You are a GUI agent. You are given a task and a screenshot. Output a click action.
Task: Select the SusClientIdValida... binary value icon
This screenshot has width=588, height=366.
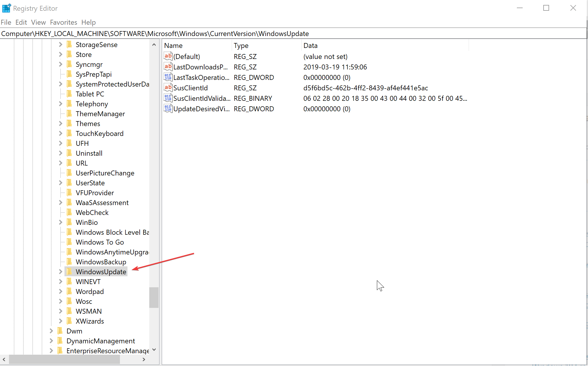tap(168, 98)
